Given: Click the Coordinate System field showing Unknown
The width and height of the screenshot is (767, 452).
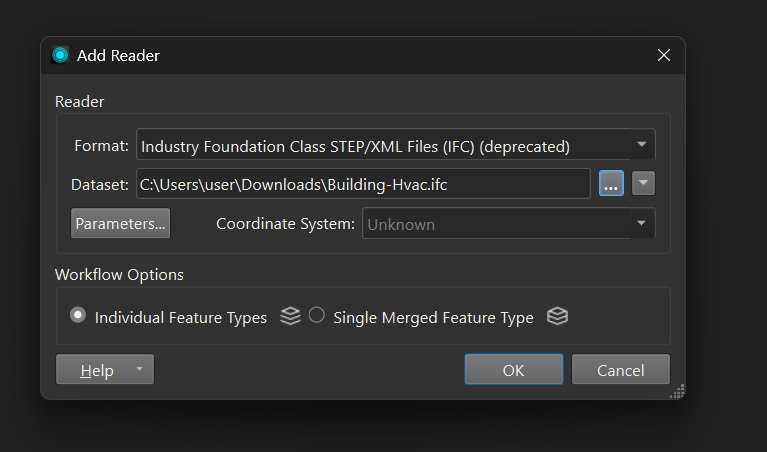Looking at the screenshot, I should 508,223.
